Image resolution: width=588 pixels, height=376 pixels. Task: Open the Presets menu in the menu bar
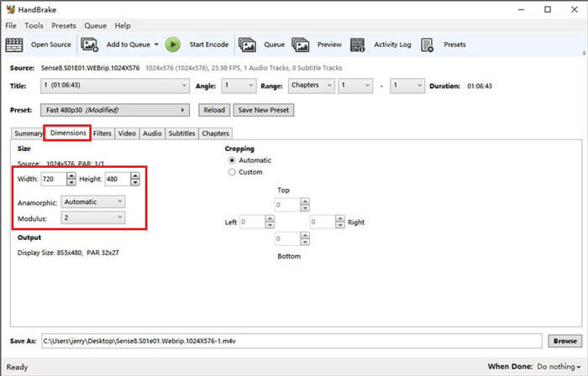click(64, 25)
